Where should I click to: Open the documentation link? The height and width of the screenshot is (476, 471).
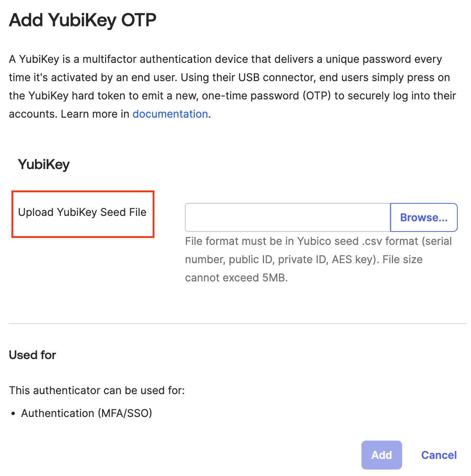(170, 114)
